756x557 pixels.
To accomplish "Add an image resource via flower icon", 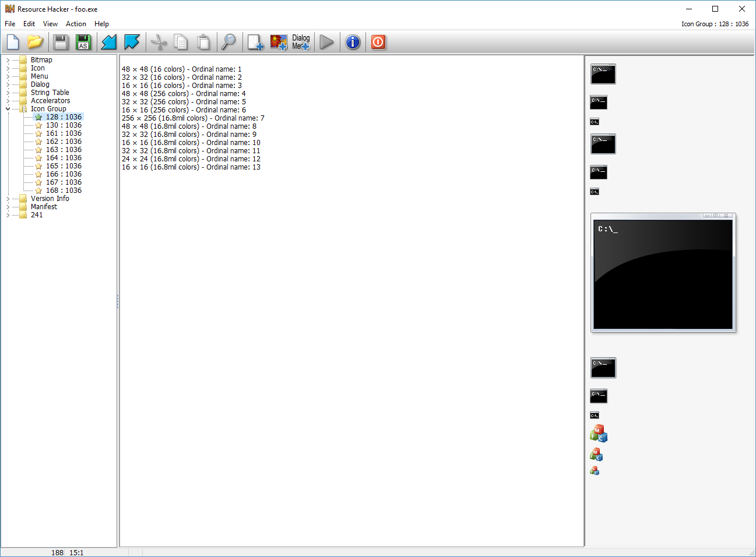I will (279, 42).
